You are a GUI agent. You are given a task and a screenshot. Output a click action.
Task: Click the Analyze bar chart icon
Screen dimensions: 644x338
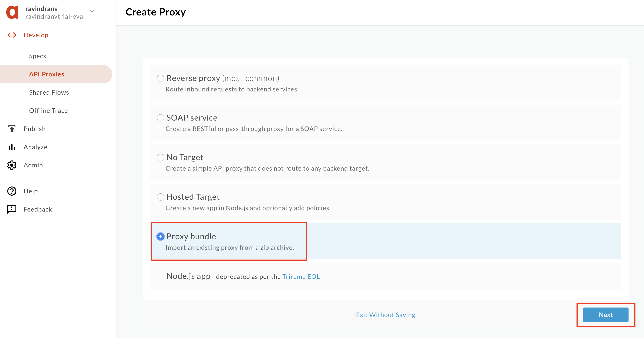(12, 147)
